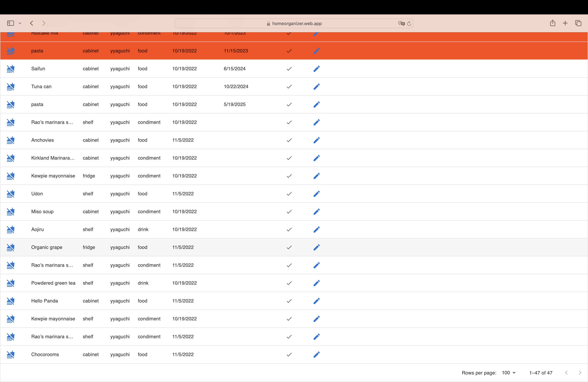Edit the pasta item expiring 5/19/2025
The image size is (588, 382).
tap(317, 104)
